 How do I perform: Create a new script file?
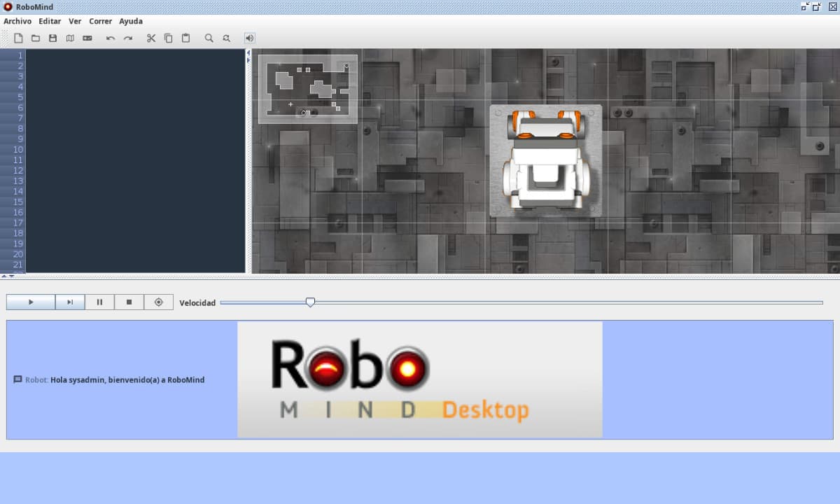click(18, 38)
